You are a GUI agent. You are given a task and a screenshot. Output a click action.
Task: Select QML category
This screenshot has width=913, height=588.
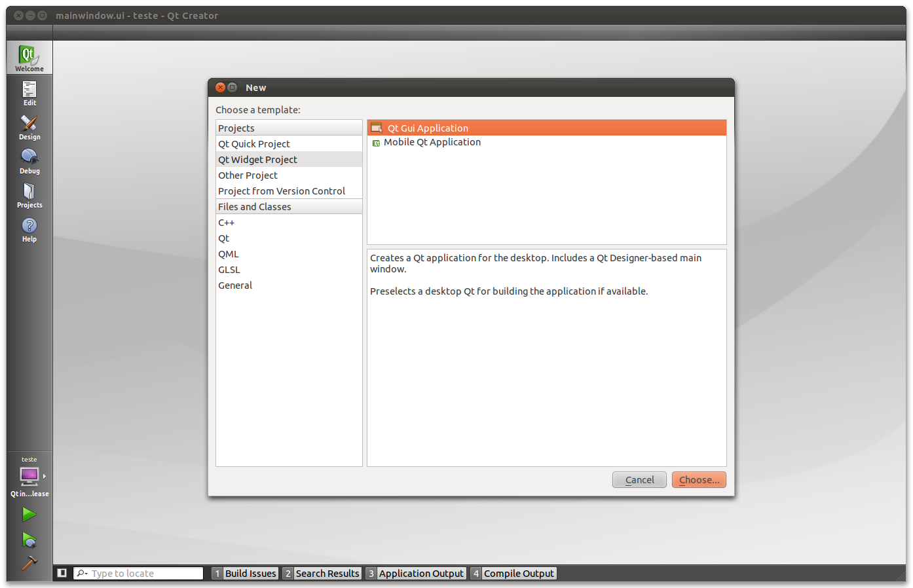click(x=289, y=254)
